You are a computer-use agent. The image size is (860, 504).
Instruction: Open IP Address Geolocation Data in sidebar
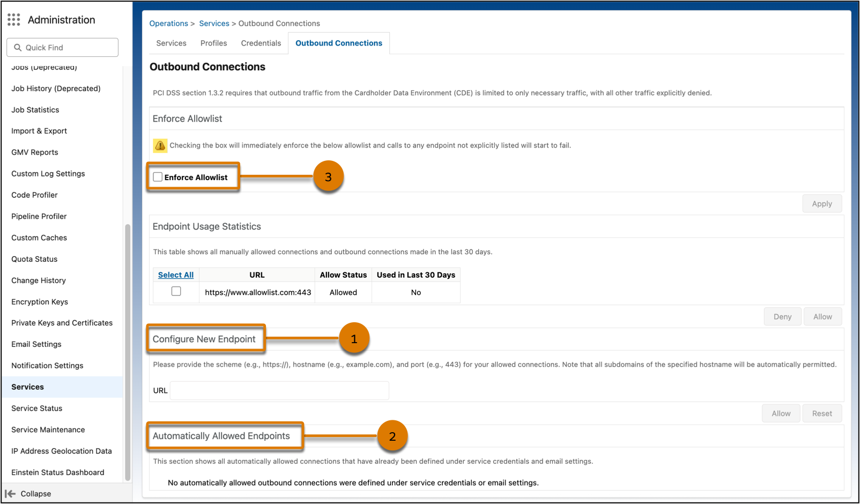click(62, 451)
